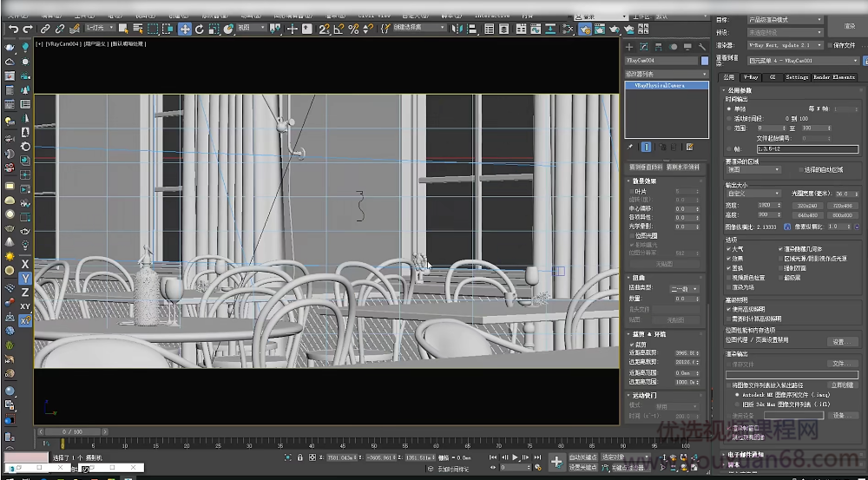Click the VRayCam004 object color swatch
This screenshot has width=868, height=480.
705,61
